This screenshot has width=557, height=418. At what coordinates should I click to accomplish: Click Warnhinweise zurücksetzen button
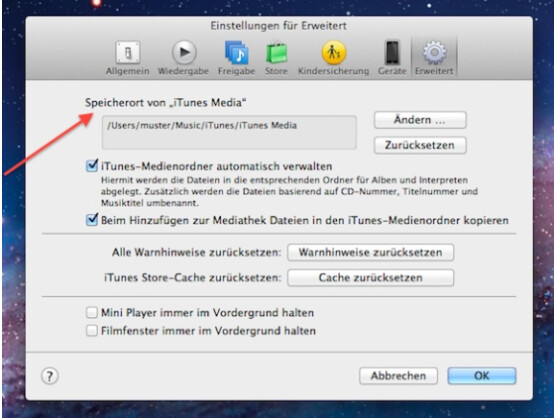coord(371,253)
